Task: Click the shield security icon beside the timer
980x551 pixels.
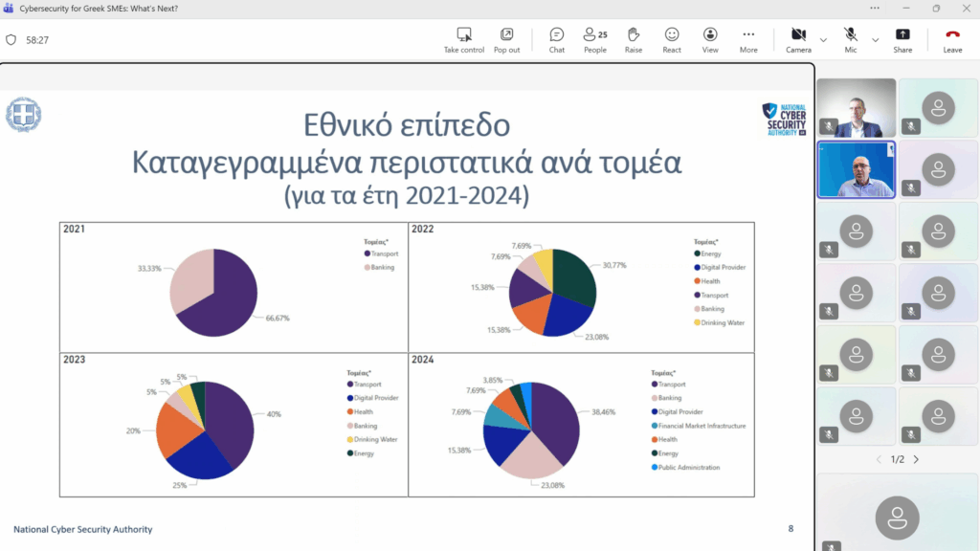Action: pyautogui.click(x=11, y=40)
